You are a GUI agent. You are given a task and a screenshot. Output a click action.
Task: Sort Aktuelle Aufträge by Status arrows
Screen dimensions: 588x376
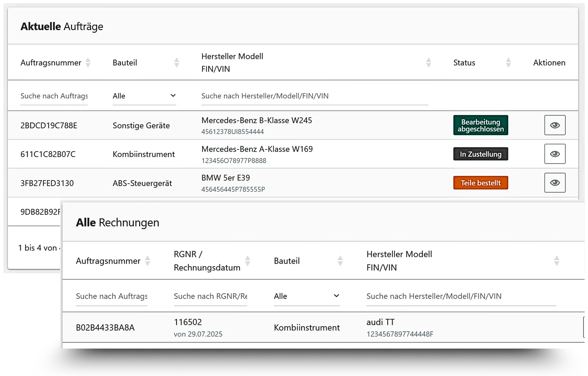[x=508, y=62]
